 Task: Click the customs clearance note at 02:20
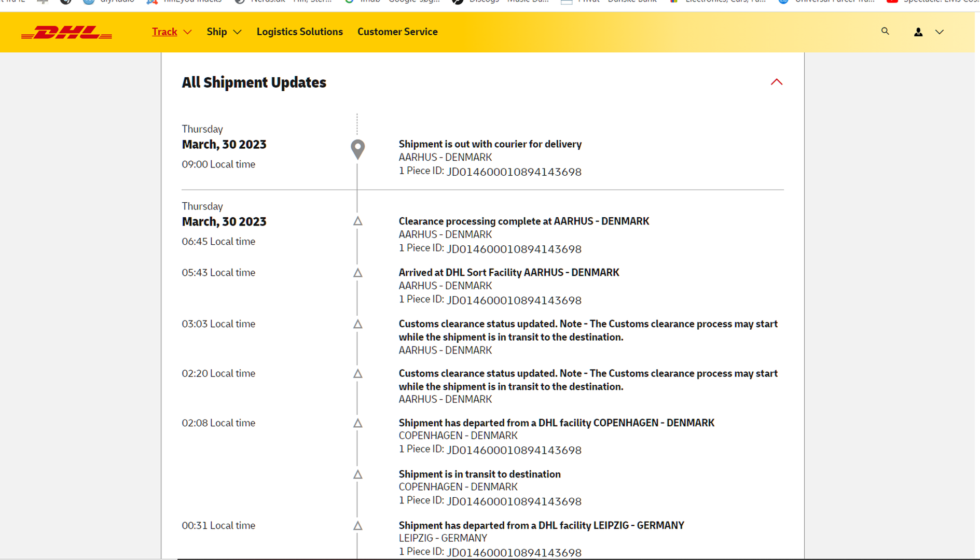coord(588,380)
